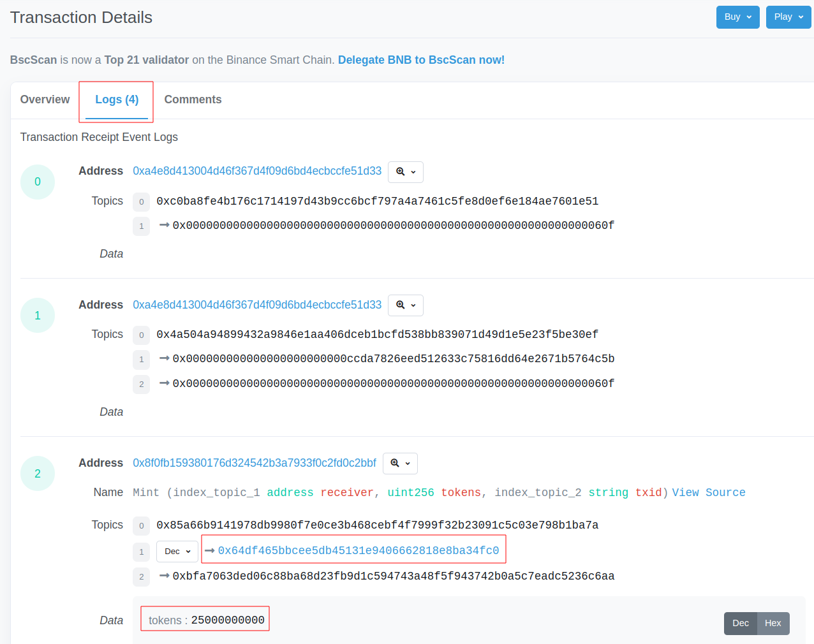
Task: Click topic 2 index badge in log 1
Action: point(141,384)
